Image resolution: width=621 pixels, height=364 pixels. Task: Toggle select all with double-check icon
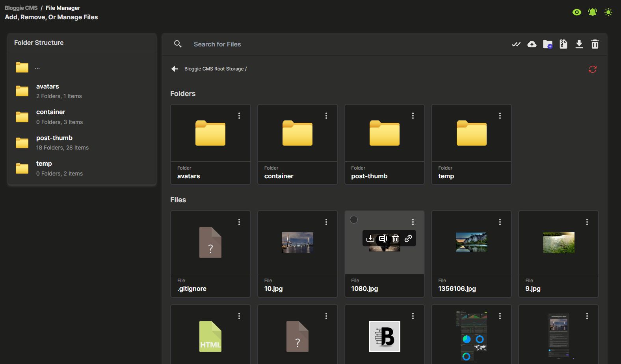(x=516, y=44)
